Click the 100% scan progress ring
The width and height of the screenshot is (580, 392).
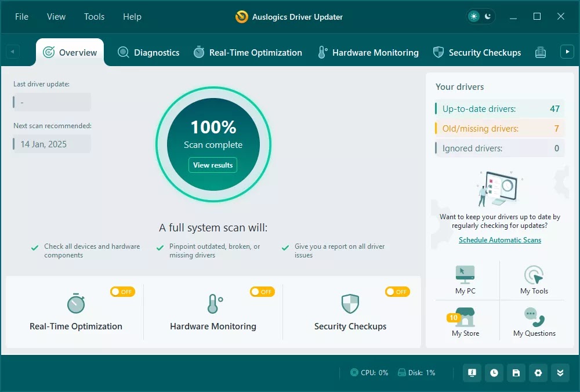213,144
